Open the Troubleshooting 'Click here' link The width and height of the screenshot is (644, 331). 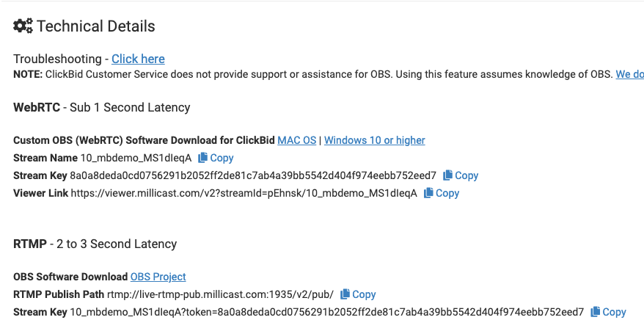coord(138,59)
